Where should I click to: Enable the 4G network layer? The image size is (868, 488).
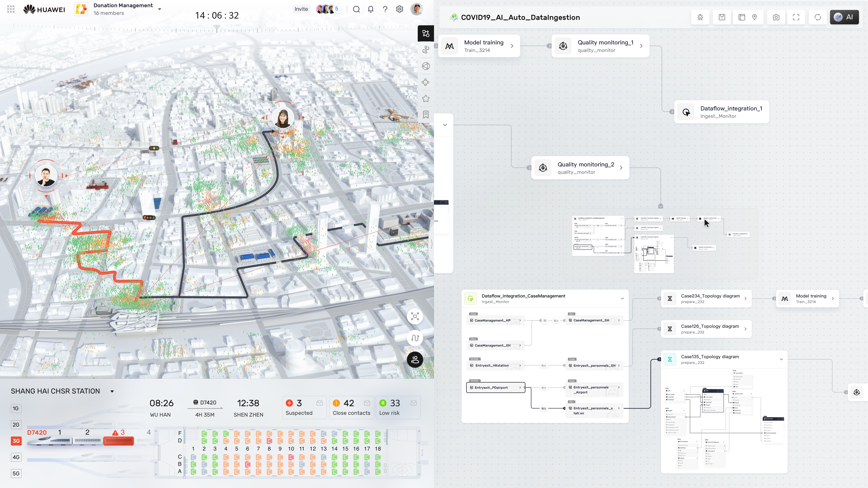click(16, 457)
